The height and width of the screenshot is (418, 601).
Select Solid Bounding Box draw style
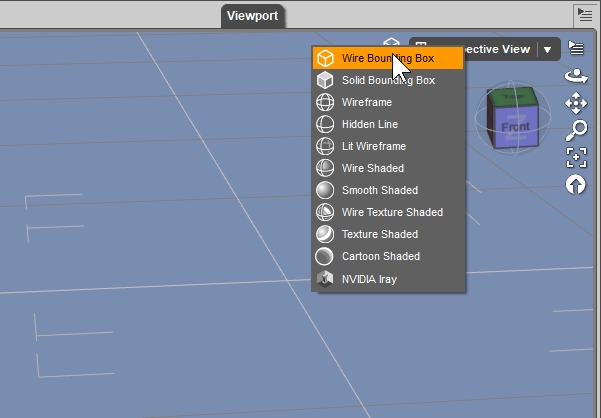[388, 80]
